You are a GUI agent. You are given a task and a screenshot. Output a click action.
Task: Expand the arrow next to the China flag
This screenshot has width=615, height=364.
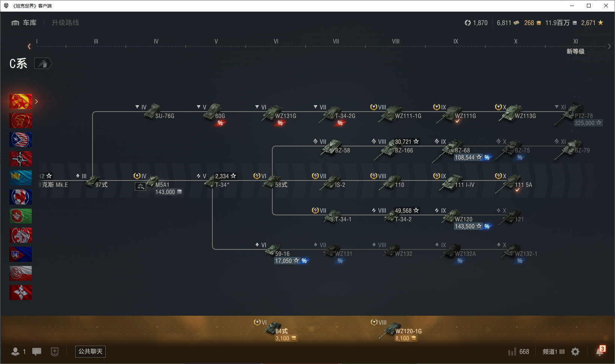[36, 101]
